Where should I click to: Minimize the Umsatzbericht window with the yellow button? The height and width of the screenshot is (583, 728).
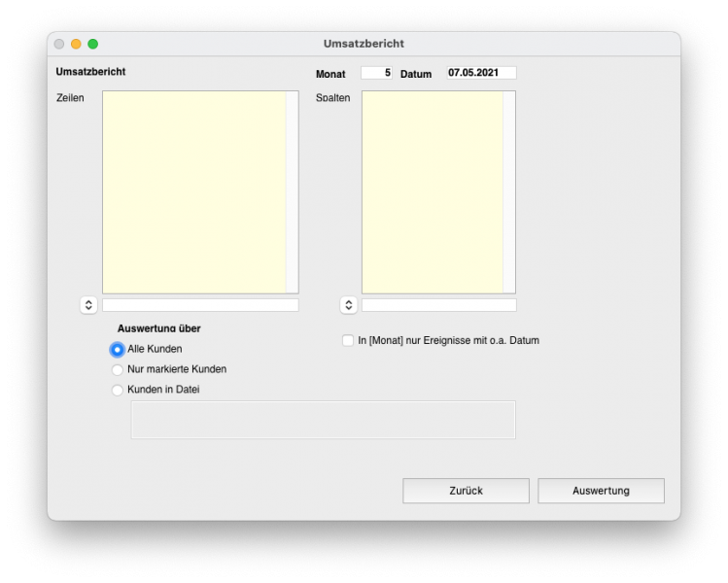click(x=76, y=44)
